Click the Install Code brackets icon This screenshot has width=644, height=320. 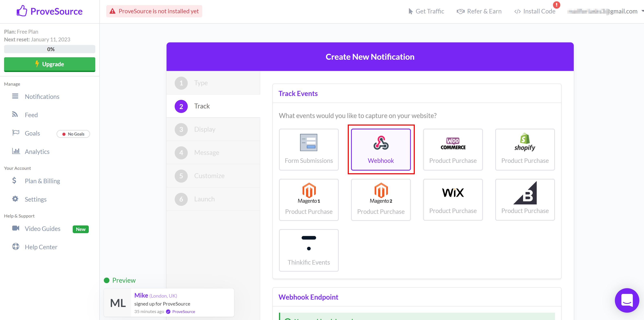pos(518,11)
